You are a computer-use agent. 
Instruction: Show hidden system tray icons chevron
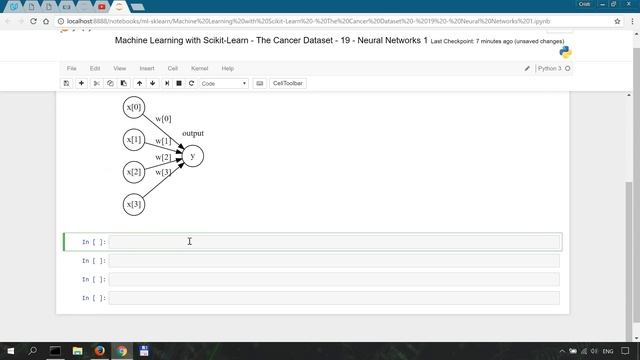point(562,351)
